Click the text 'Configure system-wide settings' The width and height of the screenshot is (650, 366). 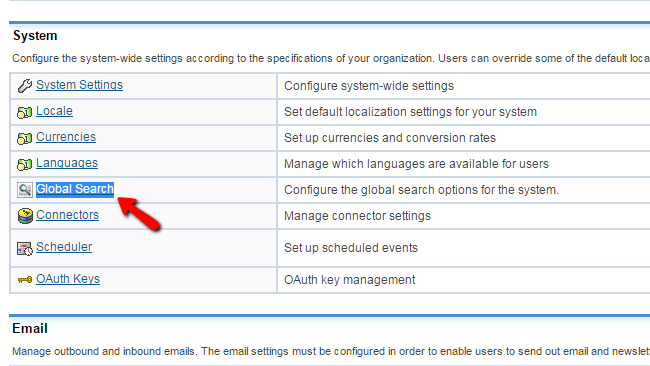point(369,86)
